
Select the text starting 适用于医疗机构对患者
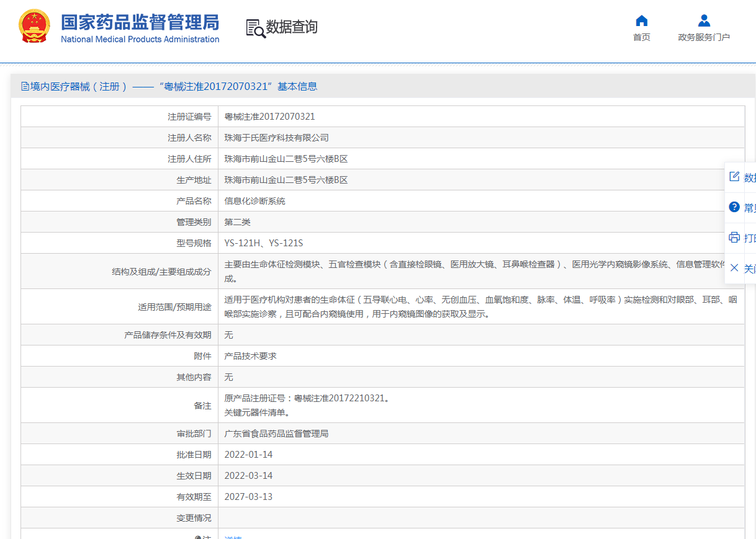click(480, 306)
